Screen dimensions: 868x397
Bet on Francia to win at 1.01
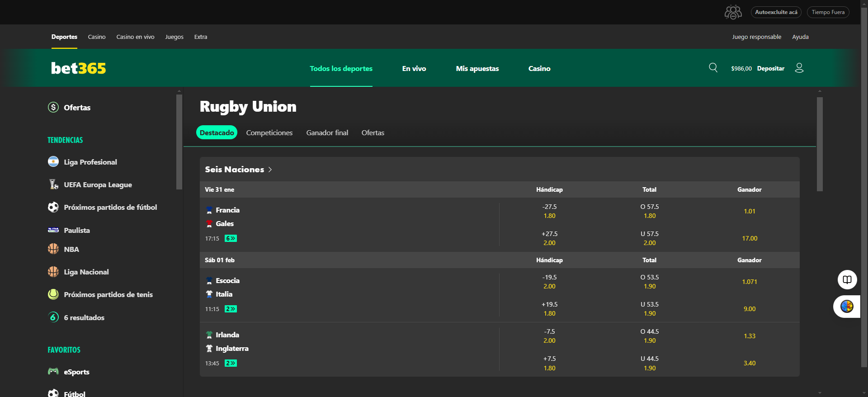pos(750,211)
